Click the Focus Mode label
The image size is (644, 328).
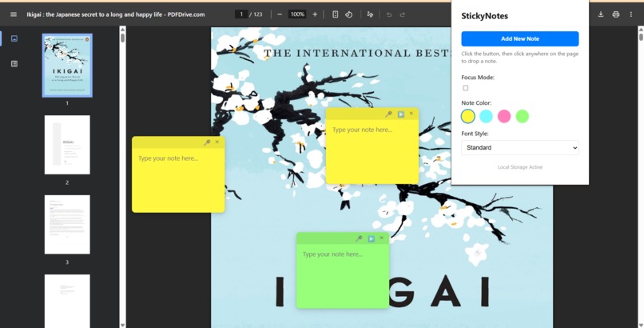click(478, 78)
